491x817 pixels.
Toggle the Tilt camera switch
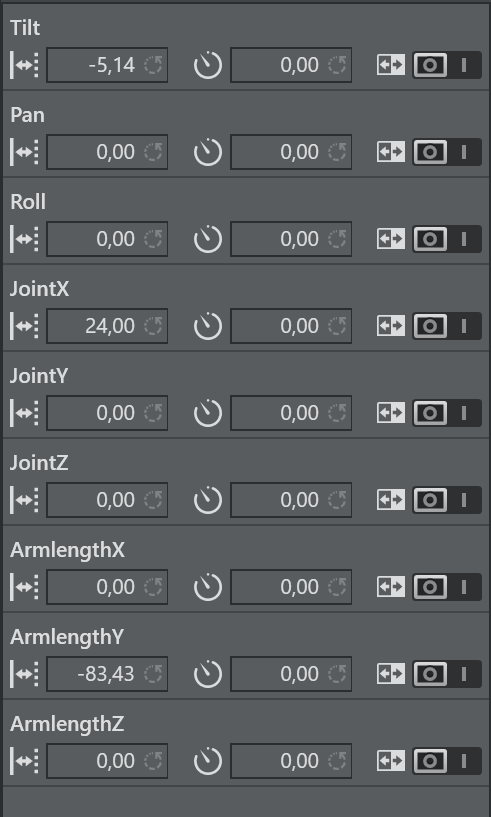coord(447,65)
